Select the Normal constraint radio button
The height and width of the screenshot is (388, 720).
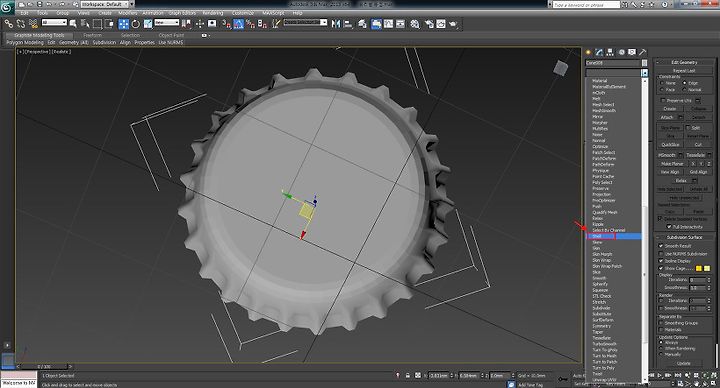pos(685,90)
